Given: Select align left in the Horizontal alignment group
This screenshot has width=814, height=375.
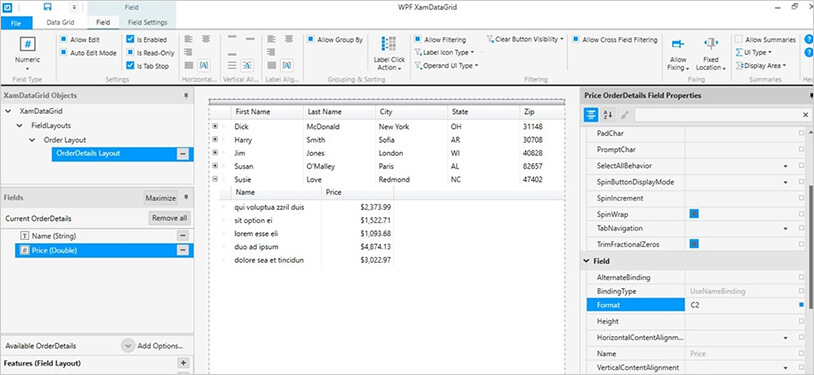Looking at the screenshot, I should pos(189,39).
